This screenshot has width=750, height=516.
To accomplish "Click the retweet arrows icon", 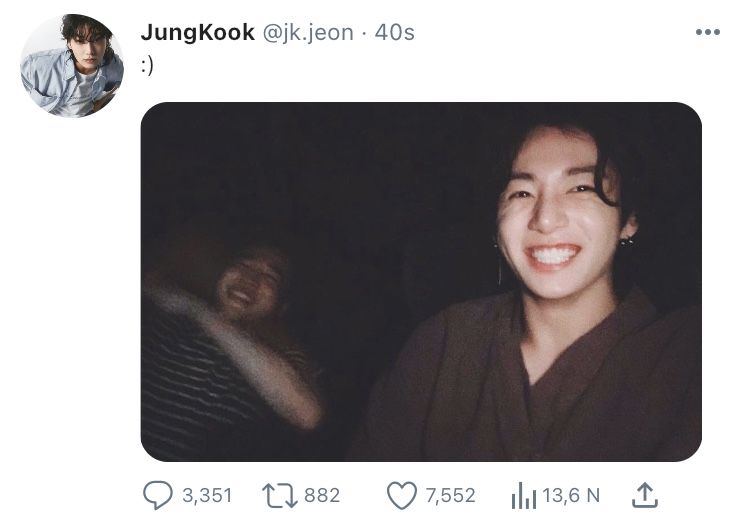I will coord(280,495).
